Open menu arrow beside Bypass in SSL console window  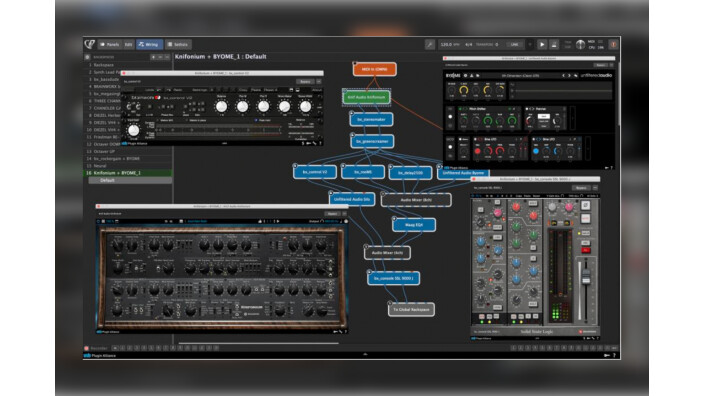(x=595, y=188)
